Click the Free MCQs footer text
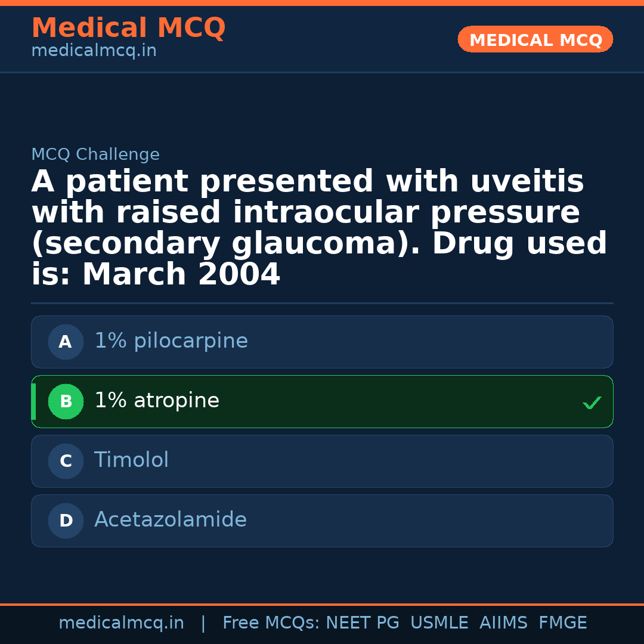Screen dimensions: 644x644 coord(271,623)
